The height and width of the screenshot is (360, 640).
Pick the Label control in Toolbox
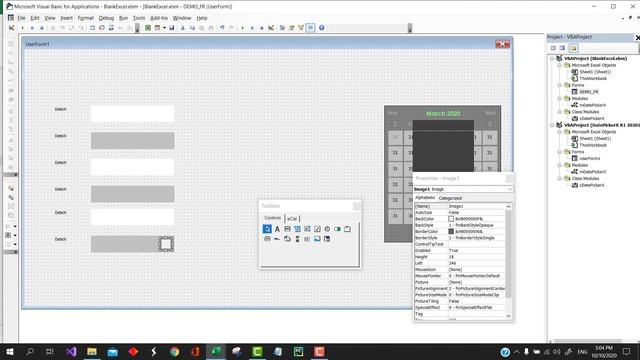tap(277, 229)
